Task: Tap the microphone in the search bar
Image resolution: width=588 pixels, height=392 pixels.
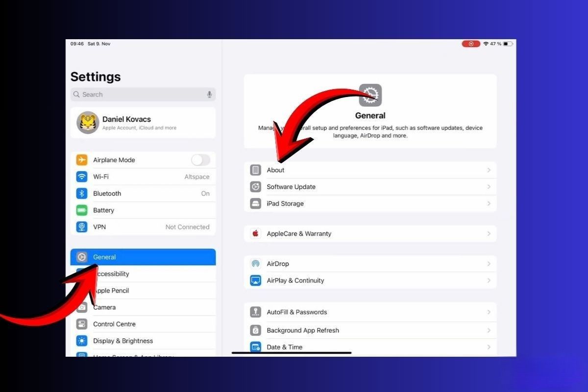Action: tap(210, 94)
